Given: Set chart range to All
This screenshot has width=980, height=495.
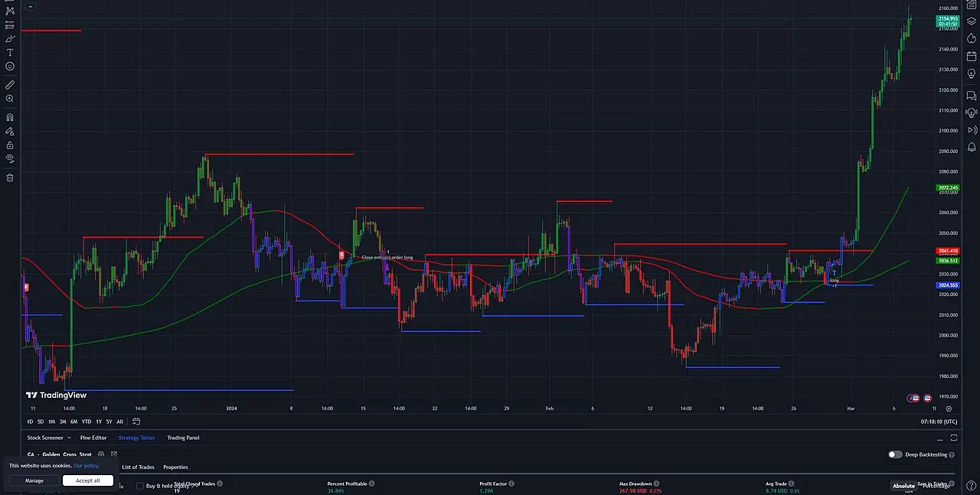Looking at the screenshot, I should tap(119, 422).
